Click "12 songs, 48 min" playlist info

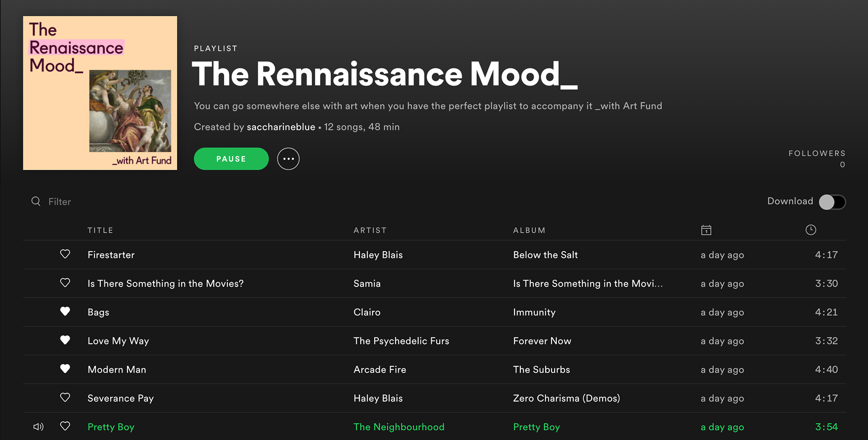pos(362,127)
